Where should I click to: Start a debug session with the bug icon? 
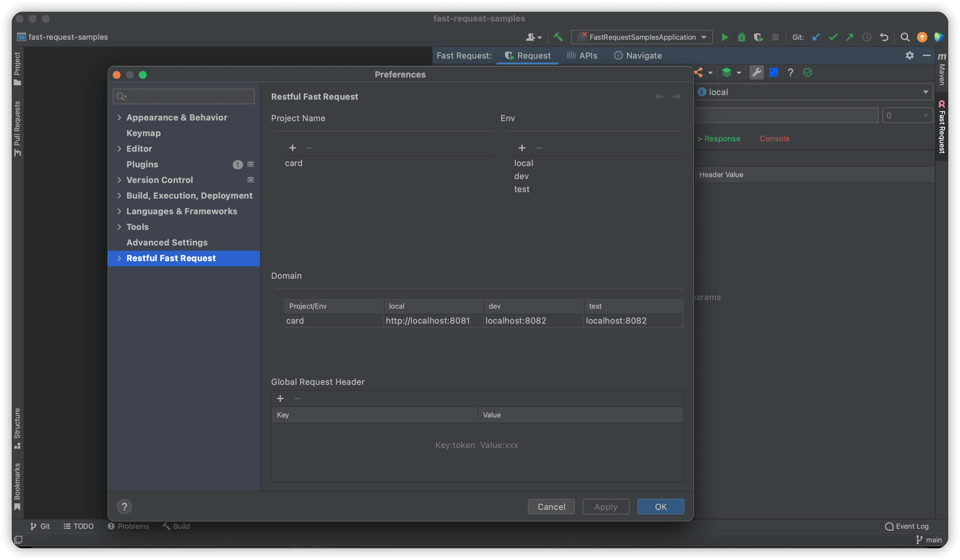(x=741, y=37)
